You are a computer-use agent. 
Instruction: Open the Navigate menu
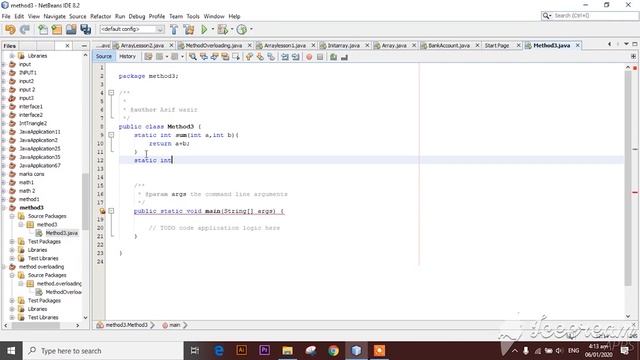click(54, 16)
